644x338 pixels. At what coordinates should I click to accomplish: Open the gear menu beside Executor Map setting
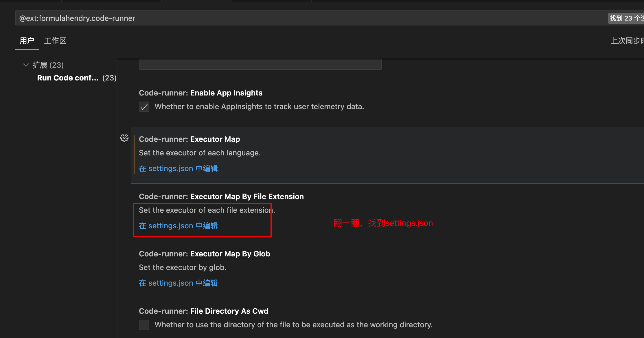pos(124,138)
